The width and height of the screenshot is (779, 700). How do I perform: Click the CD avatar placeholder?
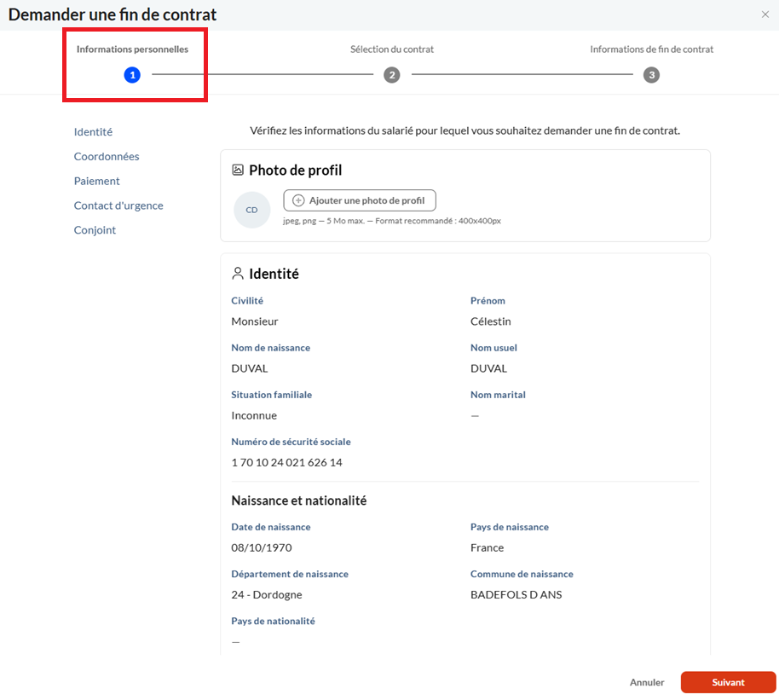point(251,210)
